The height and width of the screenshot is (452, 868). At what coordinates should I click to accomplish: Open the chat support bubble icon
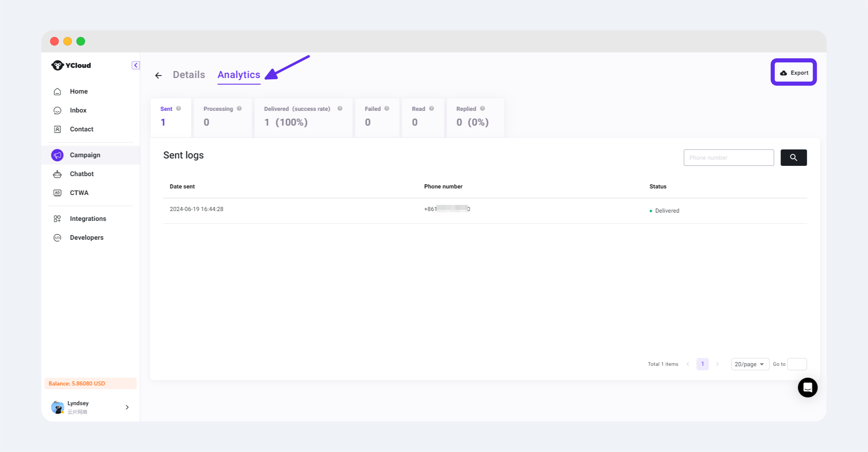tap(807, 388)
